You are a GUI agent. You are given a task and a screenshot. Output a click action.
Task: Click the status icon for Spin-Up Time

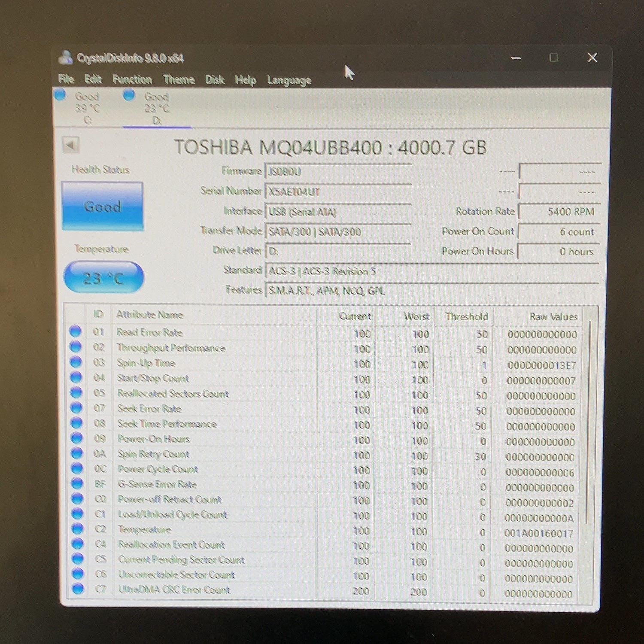[76, 362]
